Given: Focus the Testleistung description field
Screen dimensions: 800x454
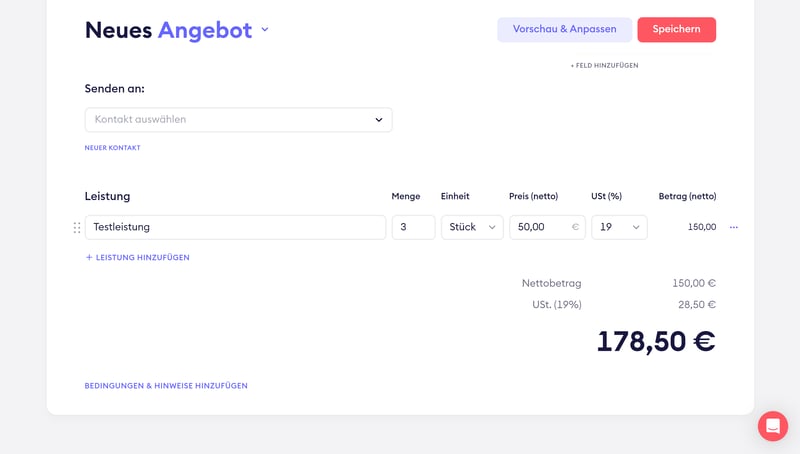Looking at the screenshot, I should (235, 228).
